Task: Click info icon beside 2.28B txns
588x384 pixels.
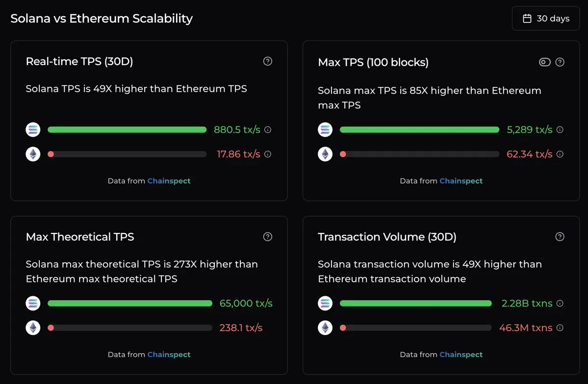Action: 560,304
